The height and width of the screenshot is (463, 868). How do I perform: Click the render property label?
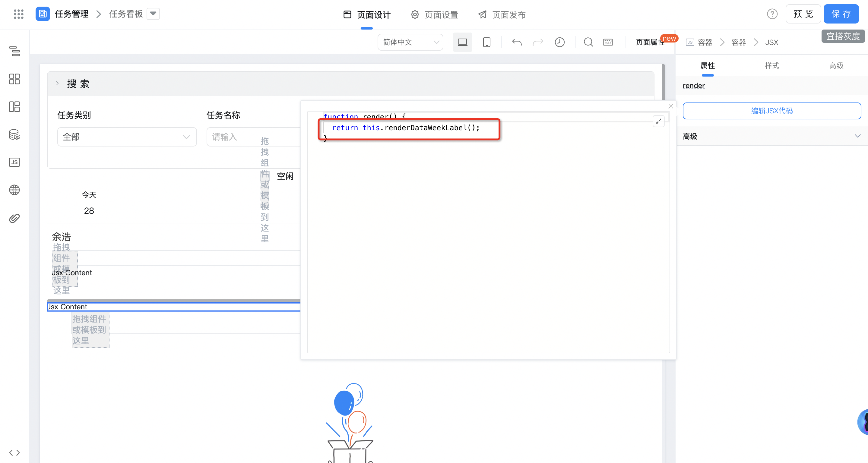point(693,86)
